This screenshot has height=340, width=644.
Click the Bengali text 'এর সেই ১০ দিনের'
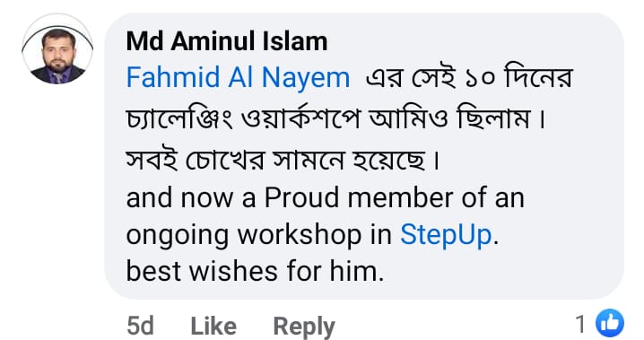click(x=468, y=77)
